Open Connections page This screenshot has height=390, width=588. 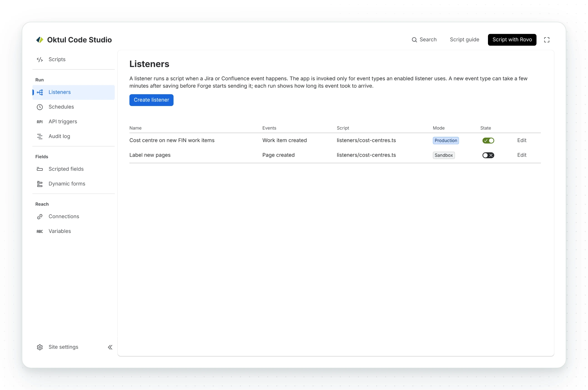pyautogui.click(x=73, y=217)
